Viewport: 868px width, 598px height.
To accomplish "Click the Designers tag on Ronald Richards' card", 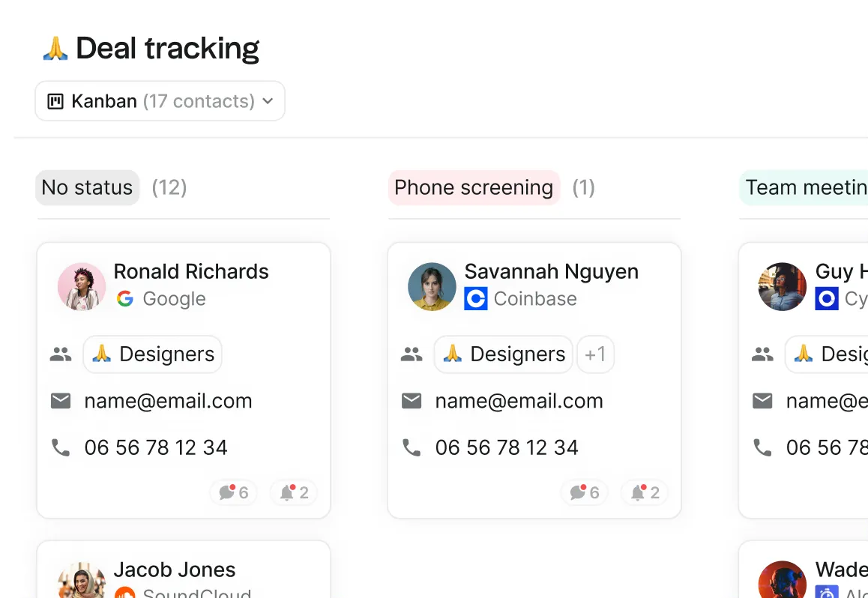I will coord(153,354).
